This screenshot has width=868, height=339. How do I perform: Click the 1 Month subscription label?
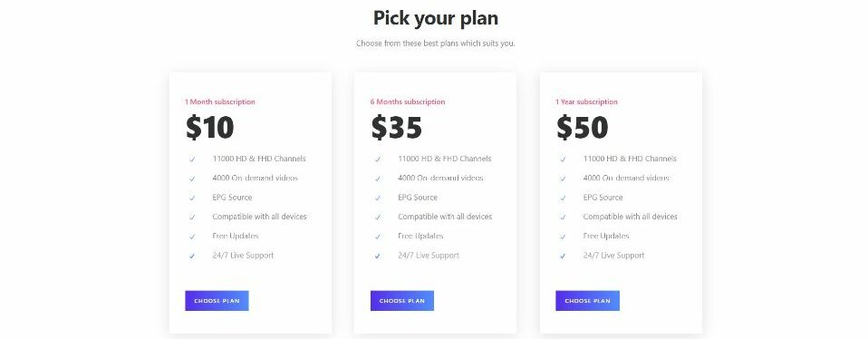tap(220, 102)
